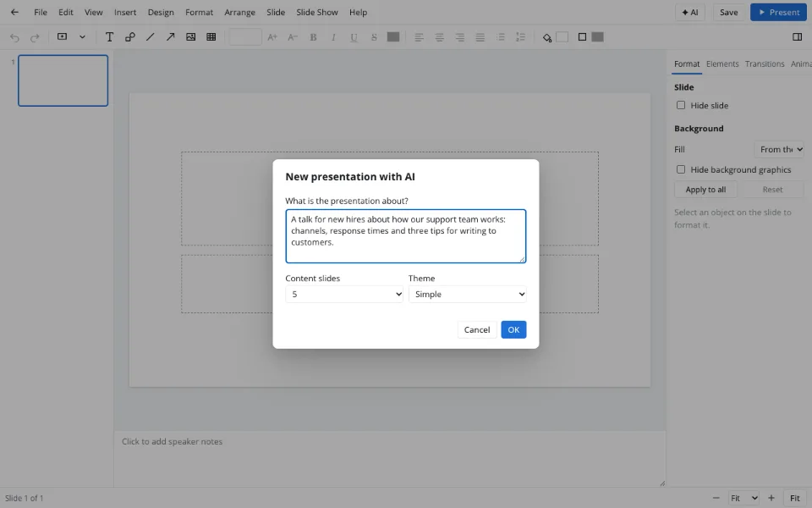Open the Edit menu
This screenshot has height=508, width=812.
click(66, 12)
